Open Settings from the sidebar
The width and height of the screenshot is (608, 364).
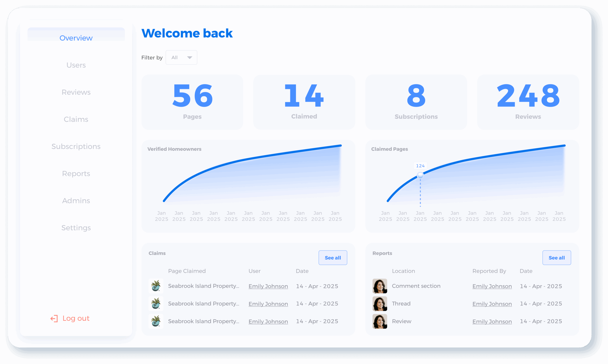76,228
